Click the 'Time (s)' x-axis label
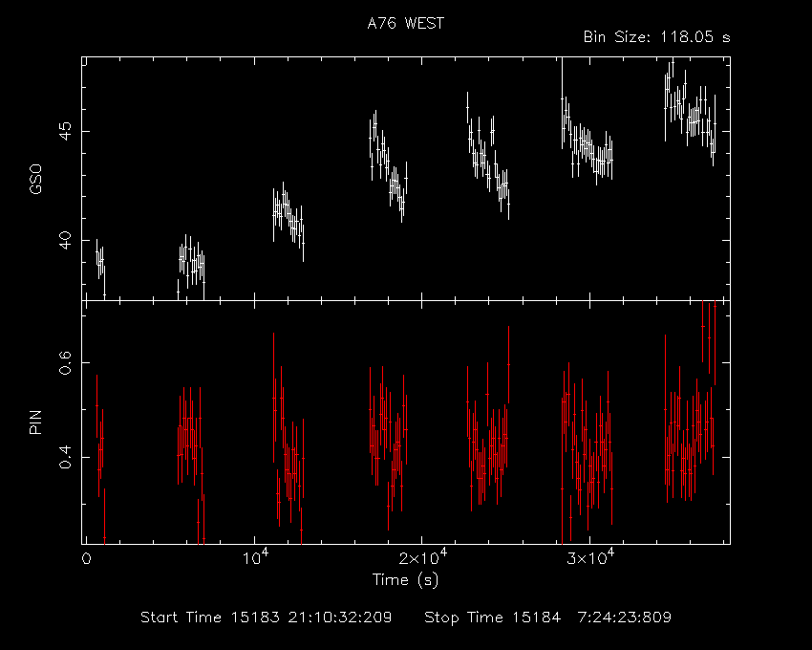This screenshot has height=650, width=812. click(405, 579)
